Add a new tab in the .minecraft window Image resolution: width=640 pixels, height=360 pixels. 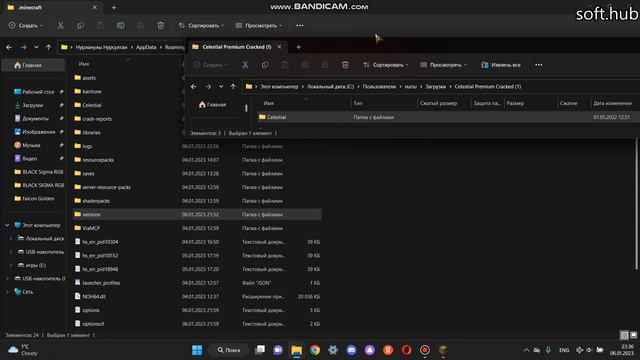114,7
